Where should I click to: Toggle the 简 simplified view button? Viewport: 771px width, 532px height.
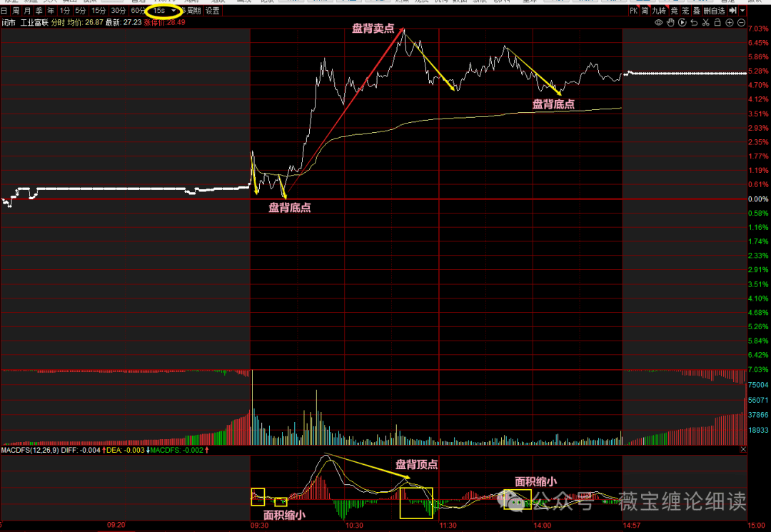[645, 10]
